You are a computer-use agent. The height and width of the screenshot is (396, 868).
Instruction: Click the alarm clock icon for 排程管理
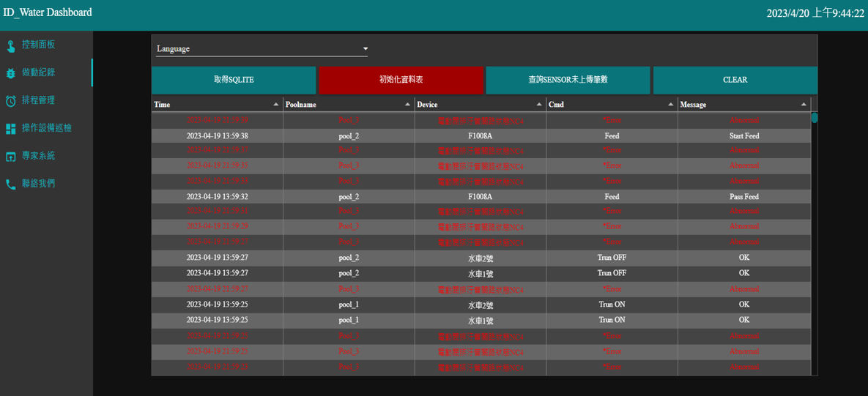pos(11,101)
